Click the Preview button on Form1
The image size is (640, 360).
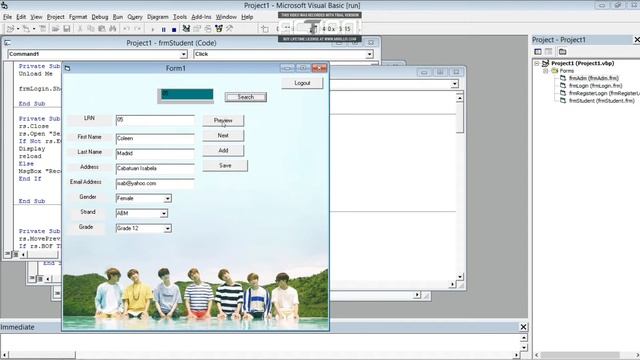click(223, 121)
